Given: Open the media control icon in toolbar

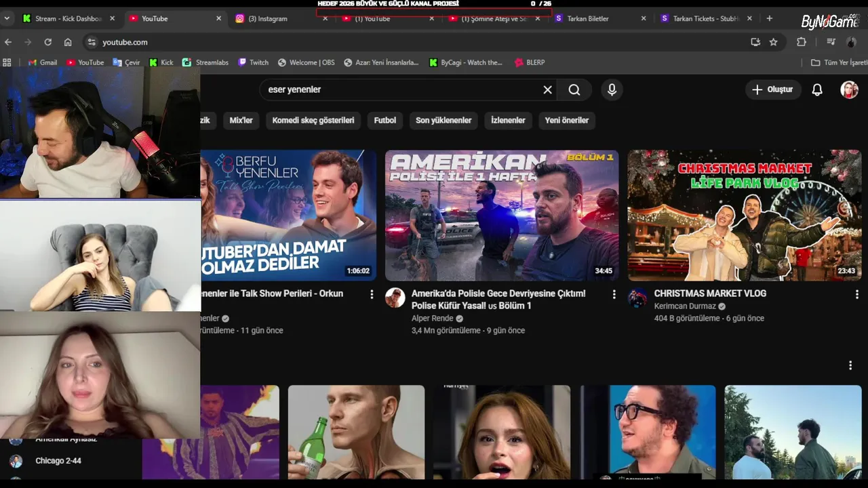Looking at the screenshot, I should pos(831,42).
